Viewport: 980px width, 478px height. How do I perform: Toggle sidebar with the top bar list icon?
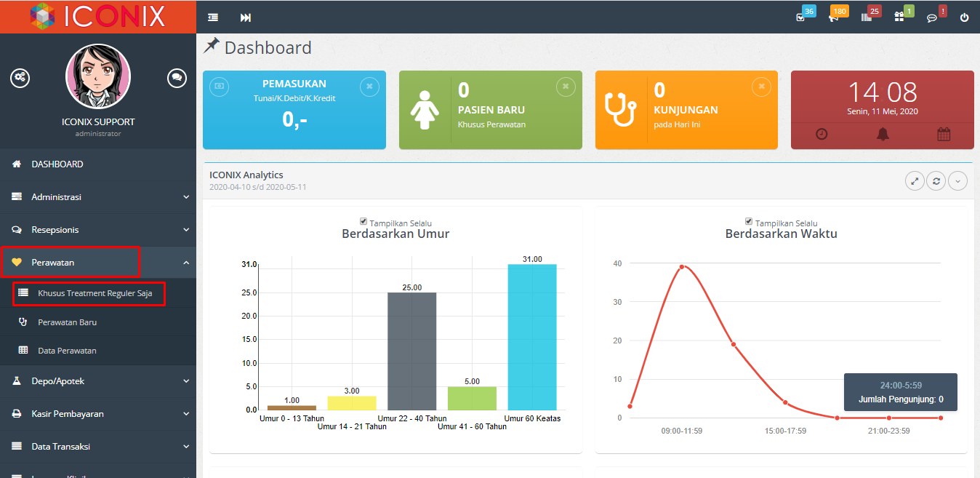click(x=213, y=17)
